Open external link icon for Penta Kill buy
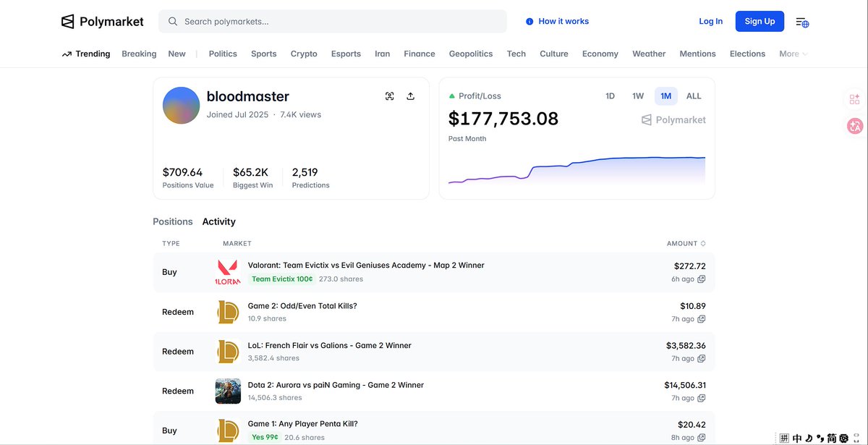The width and height of the screenshot is (868, 445). coord(702,438)
